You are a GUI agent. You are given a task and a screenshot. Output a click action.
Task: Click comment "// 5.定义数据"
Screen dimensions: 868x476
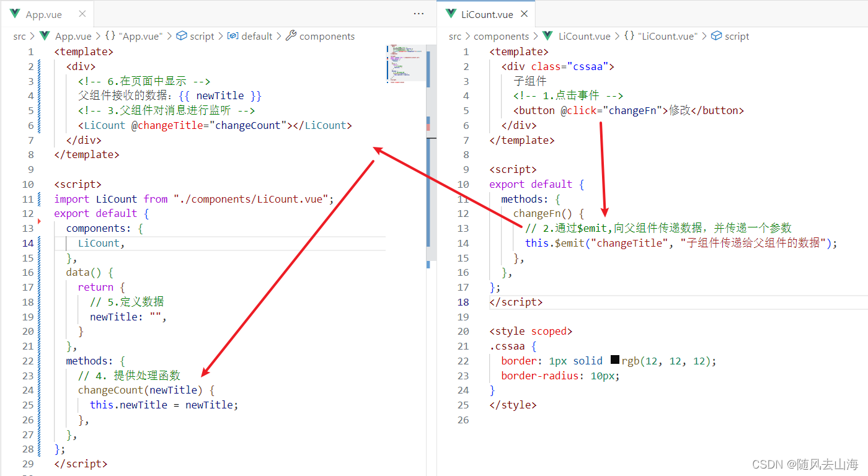(127, 302)
